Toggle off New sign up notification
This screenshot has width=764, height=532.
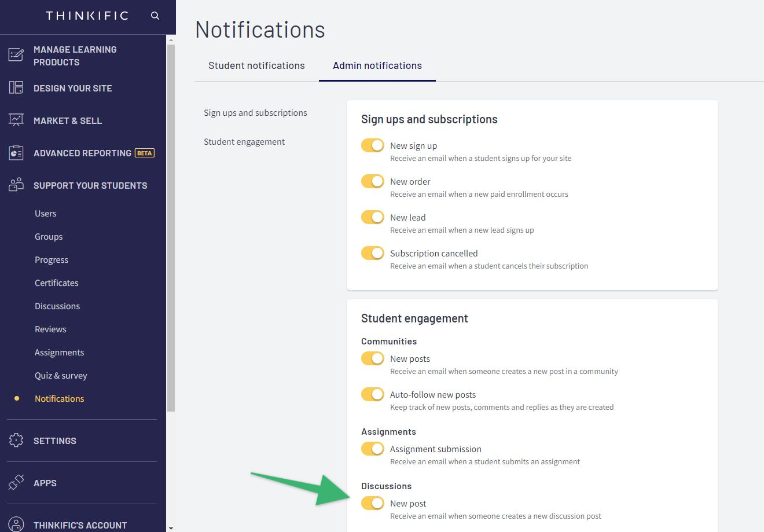tap(373, 145)
